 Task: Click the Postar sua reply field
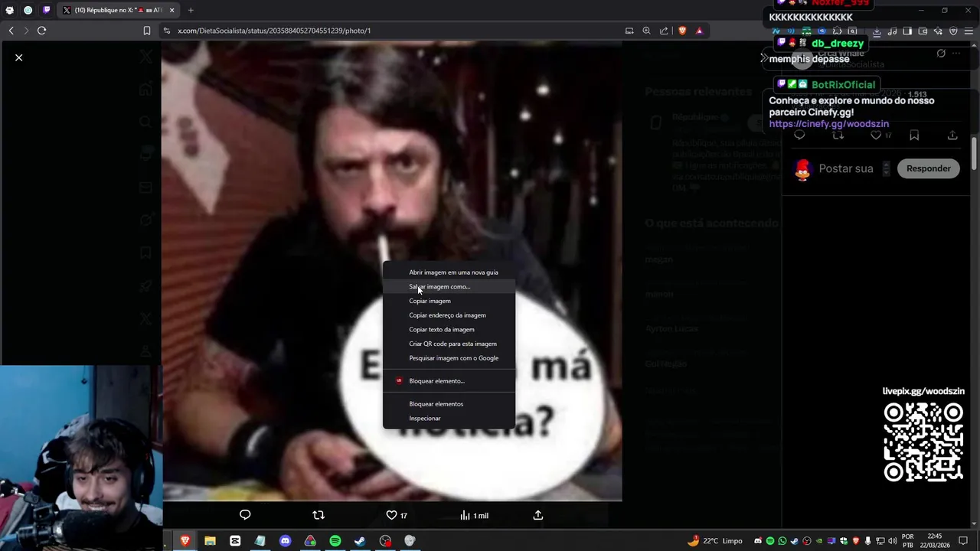(x=846, y=168)
